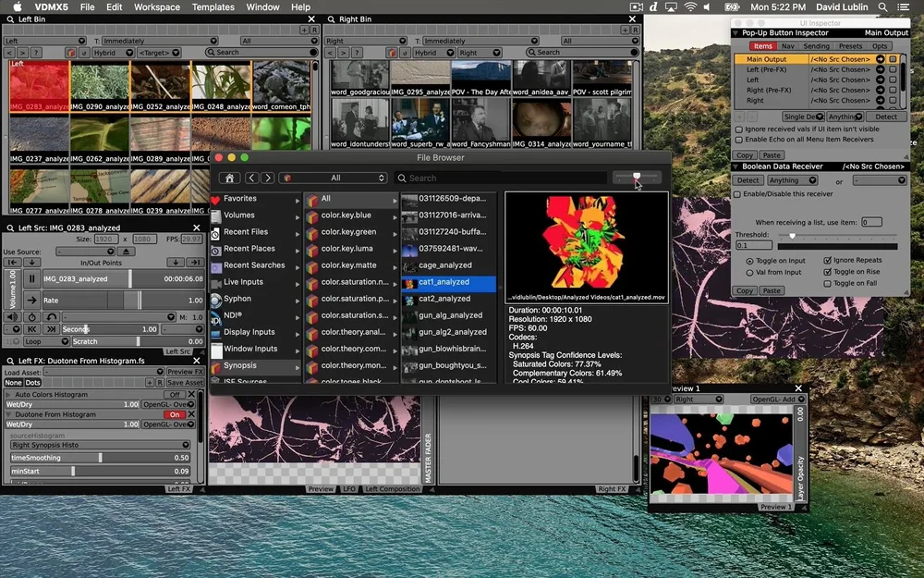Open Left Bin Immediately trigger dropdown
This screenshot has width=924, height=578.
click(160, 41)
